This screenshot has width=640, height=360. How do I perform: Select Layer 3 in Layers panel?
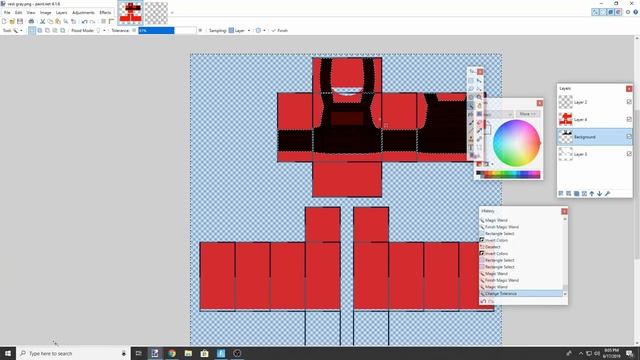[x=594, y=154]
